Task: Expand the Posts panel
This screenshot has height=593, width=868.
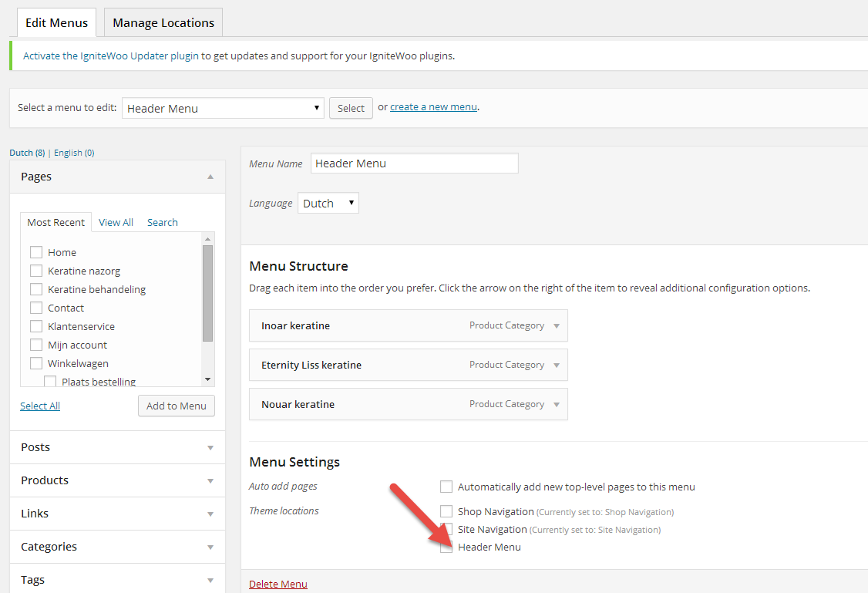Action: [x=210, y=447]
